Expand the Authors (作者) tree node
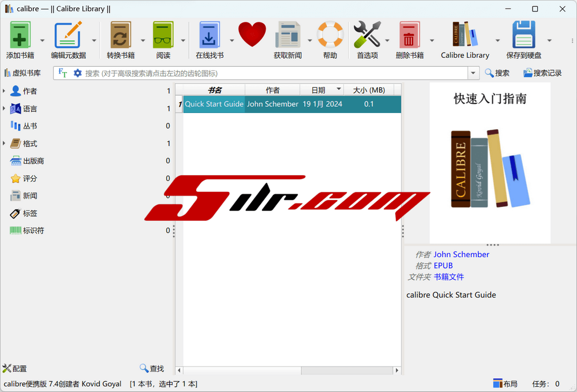 5,91
